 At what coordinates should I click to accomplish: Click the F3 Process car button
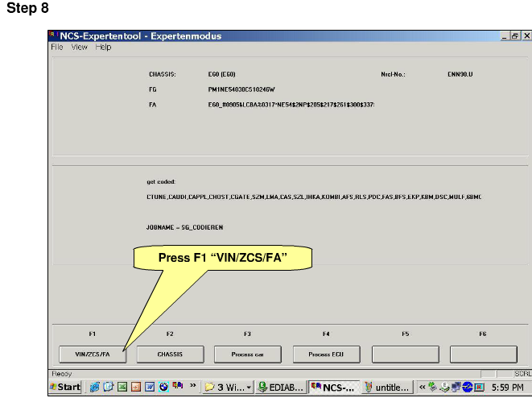[248, 354]
